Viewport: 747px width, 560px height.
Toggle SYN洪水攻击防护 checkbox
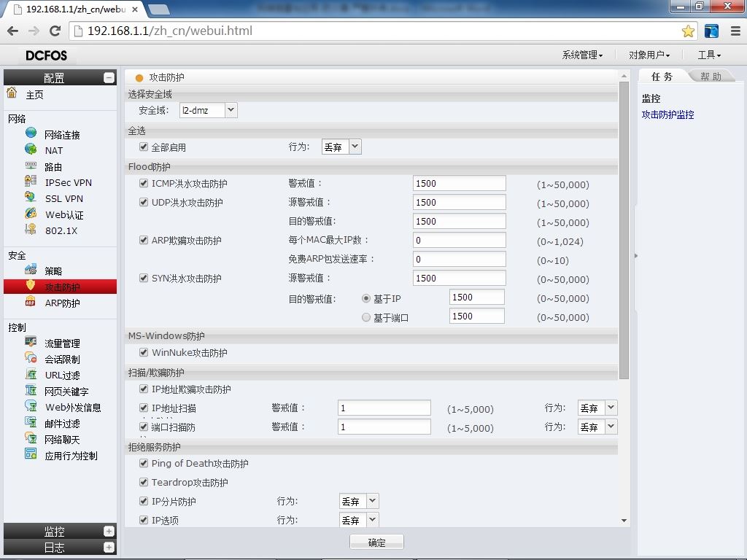point(144,278)
